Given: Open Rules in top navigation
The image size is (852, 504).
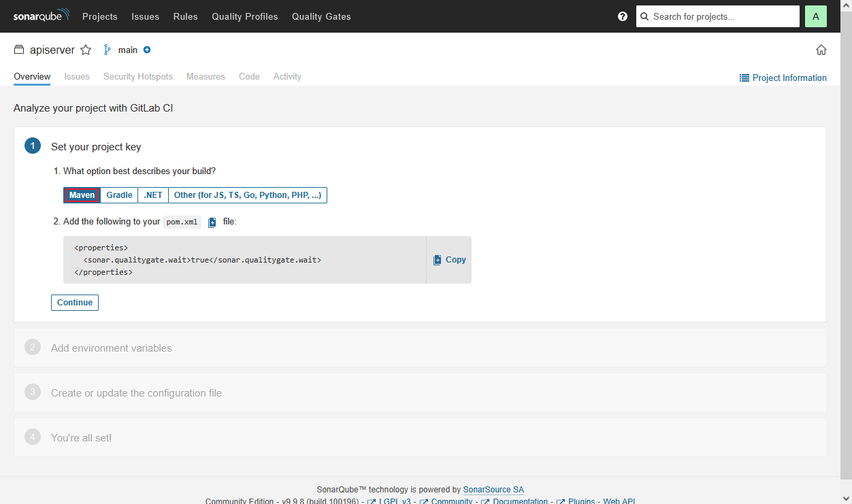Looking at the screenshot, I should [x=186, y=16].
